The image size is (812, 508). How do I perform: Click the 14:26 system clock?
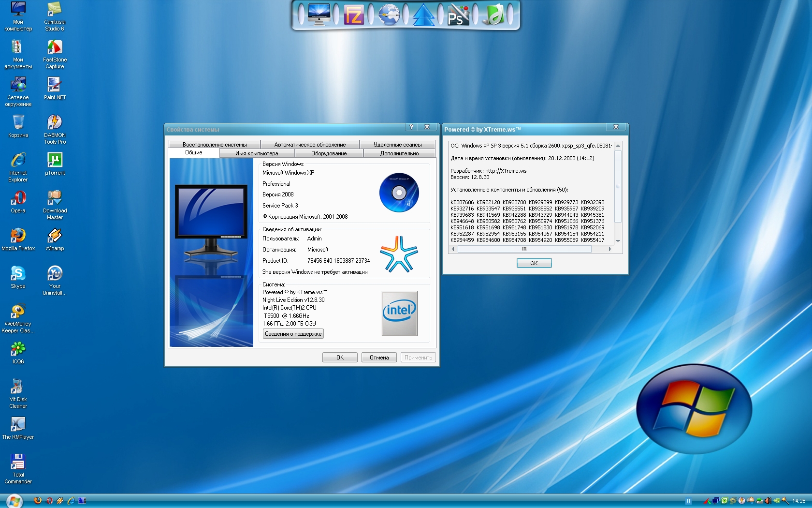(x=799, y=501)
